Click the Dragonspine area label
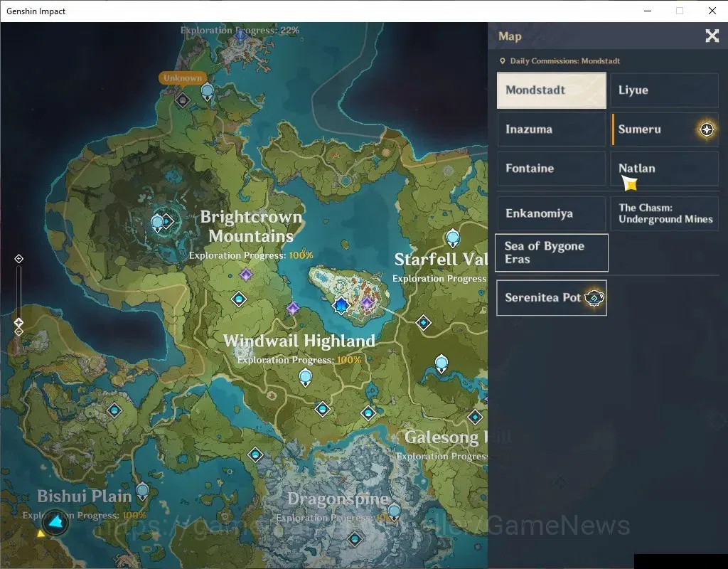Screen dimensions: 728x569 tap(338, 499)
